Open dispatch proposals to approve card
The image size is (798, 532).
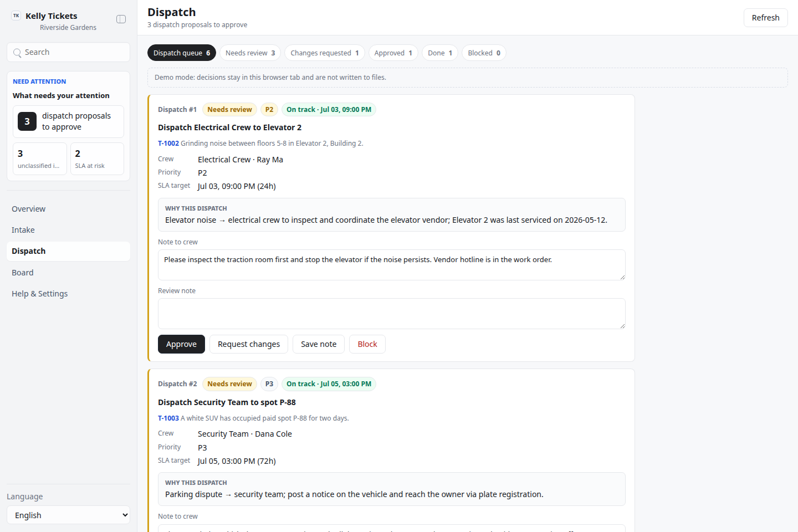pos(68,121)
